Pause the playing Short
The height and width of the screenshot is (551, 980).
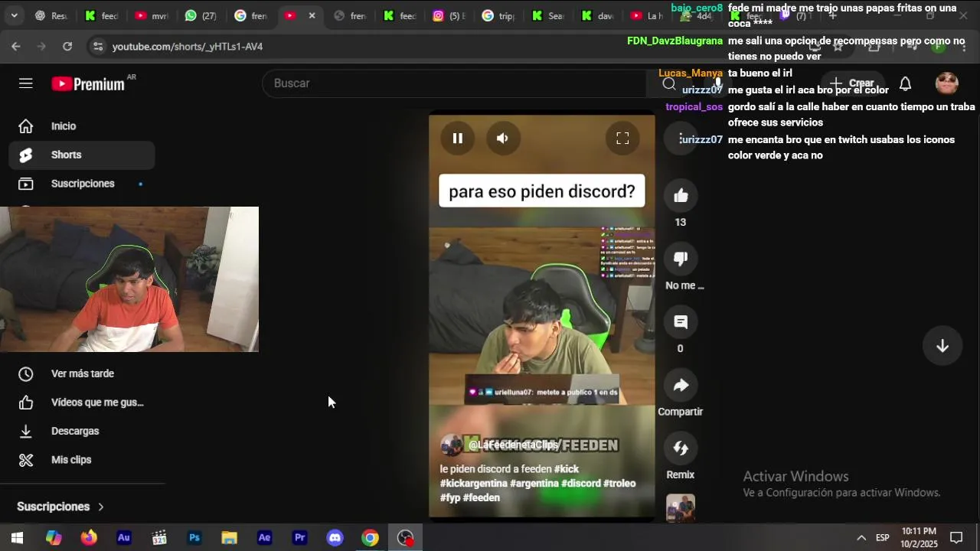click(x=457, y=139)
